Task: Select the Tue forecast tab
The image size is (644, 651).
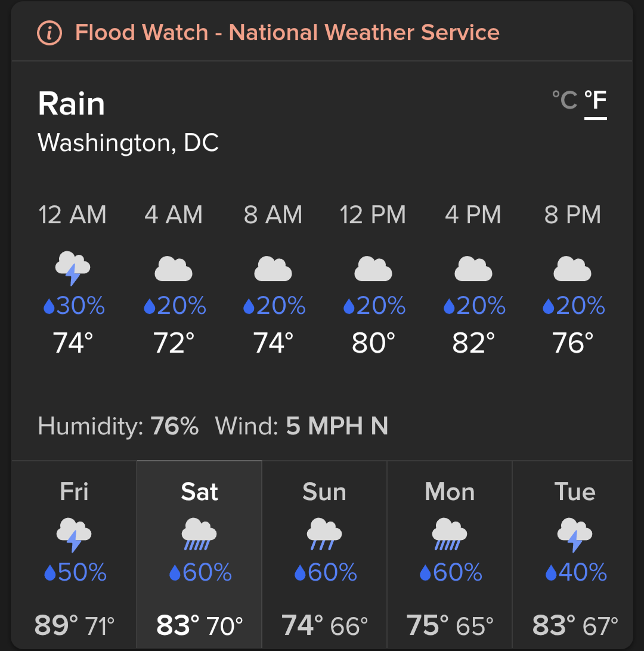Action: 572,554
